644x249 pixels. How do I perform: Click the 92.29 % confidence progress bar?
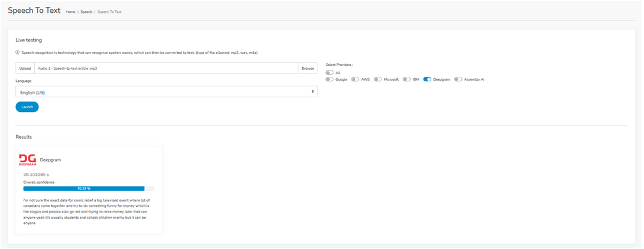(x=89, y=188)
